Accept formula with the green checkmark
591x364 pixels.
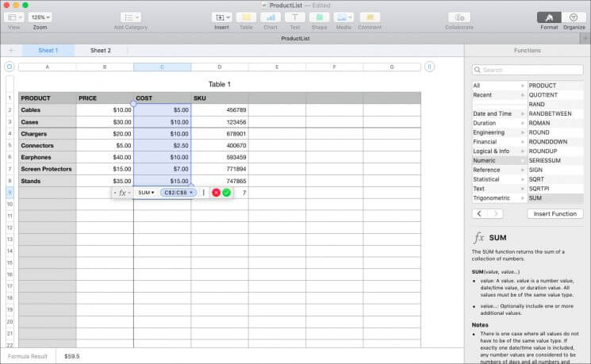[x=227, y=193]
